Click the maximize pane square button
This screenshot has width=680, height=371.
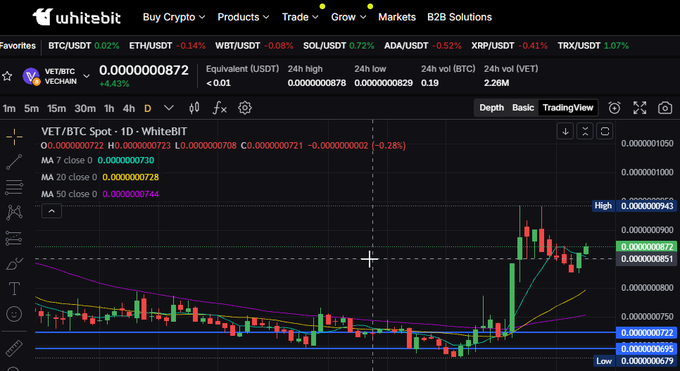[605, 131]
